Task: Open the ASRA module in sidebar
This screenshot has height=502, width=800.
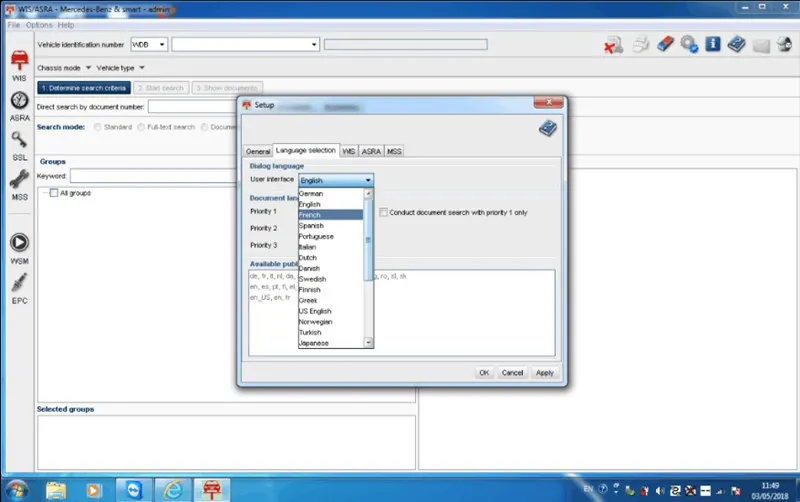Action: [19, 106]
